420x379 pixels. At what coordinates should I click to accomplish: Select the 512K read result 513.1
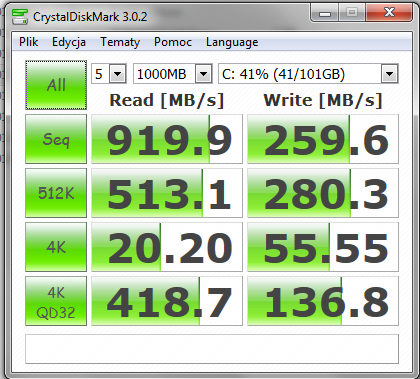point(167,193)
